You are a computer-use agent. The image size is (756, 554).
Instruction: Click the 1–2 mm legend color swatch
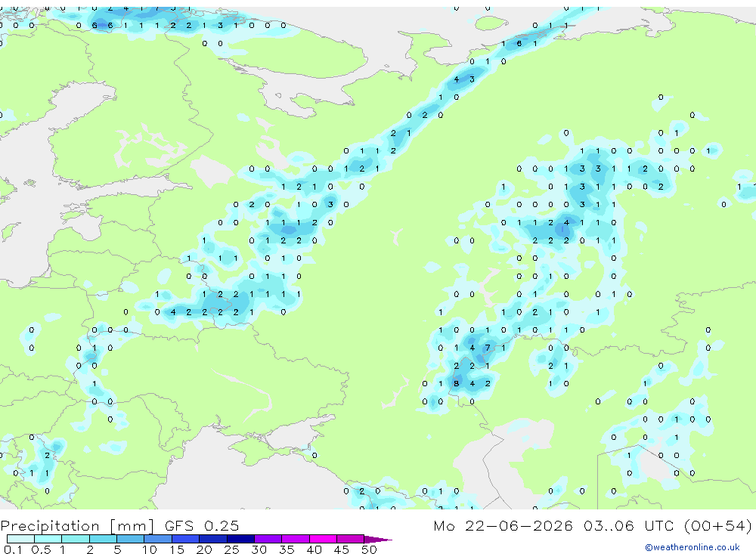[75, 539]
